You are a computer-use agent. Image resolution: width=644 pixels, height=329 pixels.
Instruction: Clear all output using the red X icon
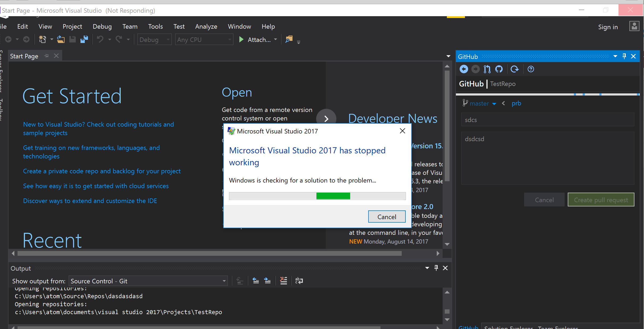click(283, 281)
